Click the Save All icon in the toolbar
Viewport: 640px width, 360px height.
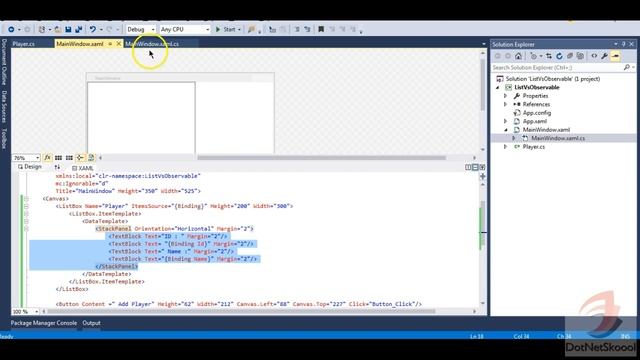[x=79, y=29]
